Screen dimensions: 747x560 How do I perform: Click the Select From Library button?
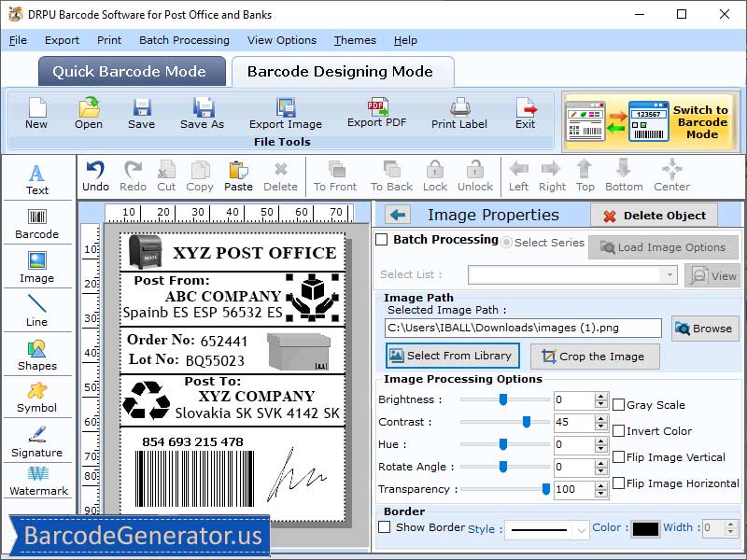[x=452, y=356]
